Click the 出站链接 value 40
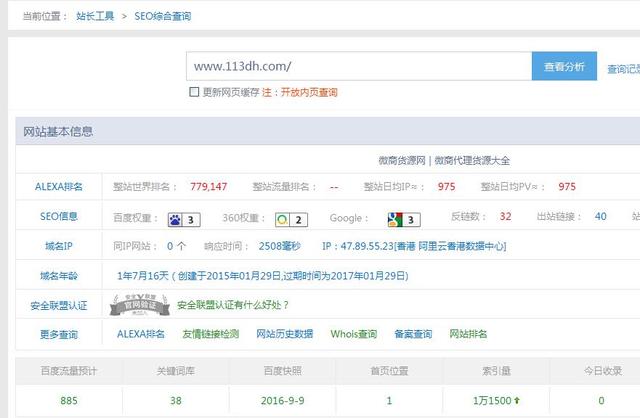Viewport: 640px width, 418px height. 600,216
